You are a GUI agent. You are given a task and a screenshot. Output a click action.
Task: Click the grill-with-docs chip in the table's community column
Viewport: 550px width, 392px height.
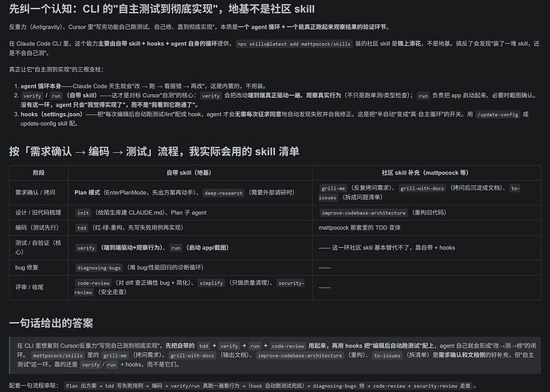(422, 188)
